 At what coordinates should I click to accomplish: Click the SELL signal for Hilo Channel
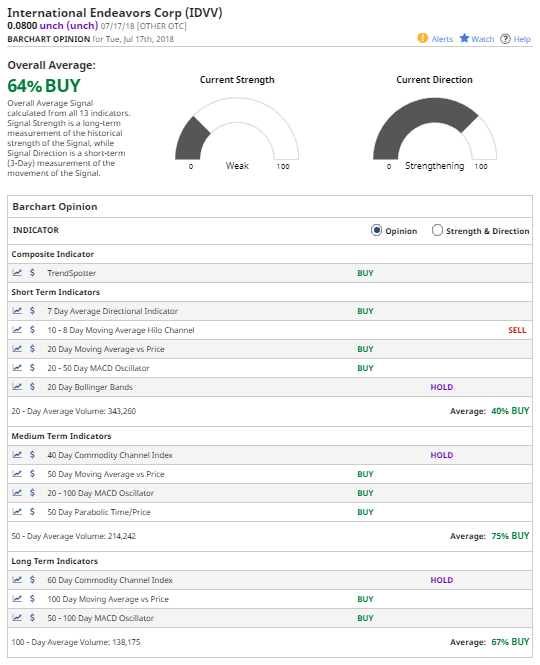pos(517,330)
